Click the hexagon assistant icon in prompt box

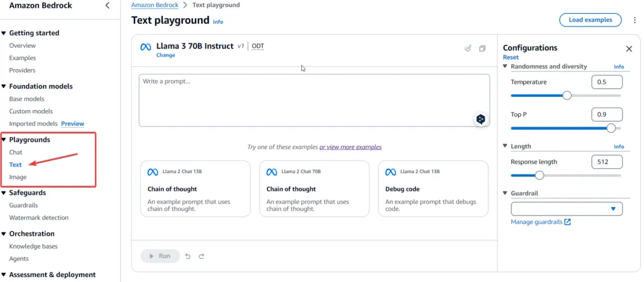[480, 119]
